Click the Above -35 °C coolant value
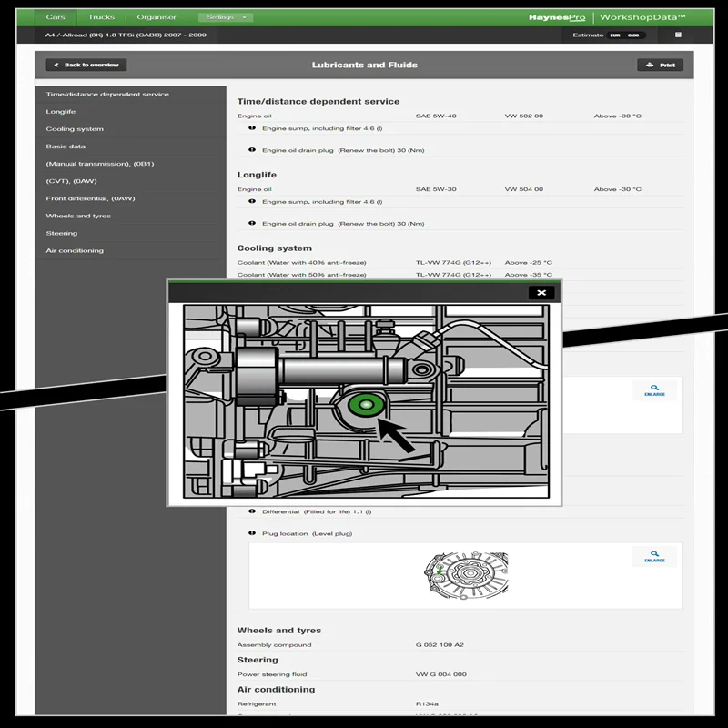 pyautogui.click(x=529, y=275)
